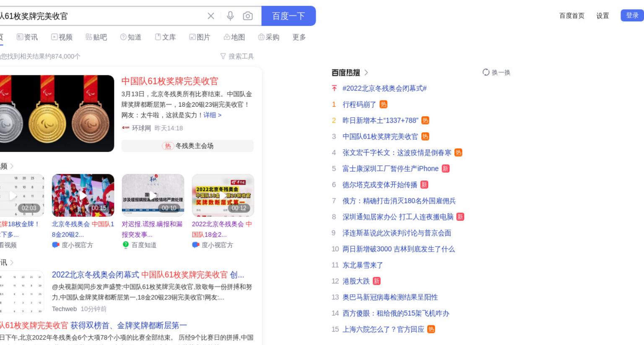Open video titled 北京冬残奥会 中国队18金20银2...
This screenshot has height=345, width=644.
pos(83,229)
